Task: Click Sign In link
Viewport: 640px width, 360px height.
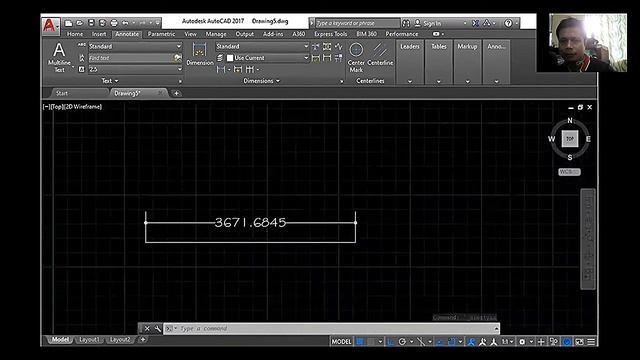Action: pyautogui.click(x=432, y=24)
